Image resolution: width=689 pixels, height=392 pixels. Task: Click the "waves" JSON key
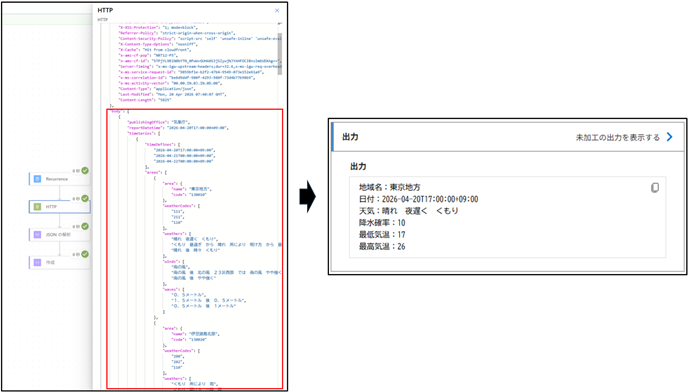[x=171, y=290]
